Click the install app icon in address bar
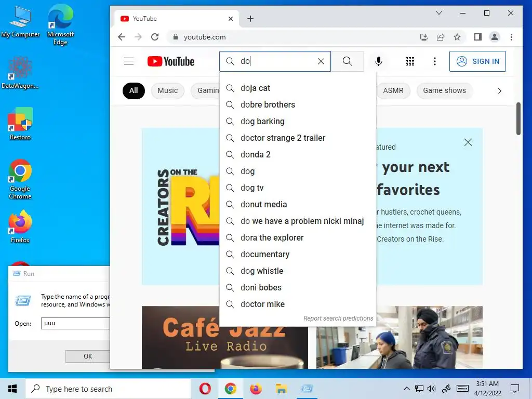 point(423,37)
